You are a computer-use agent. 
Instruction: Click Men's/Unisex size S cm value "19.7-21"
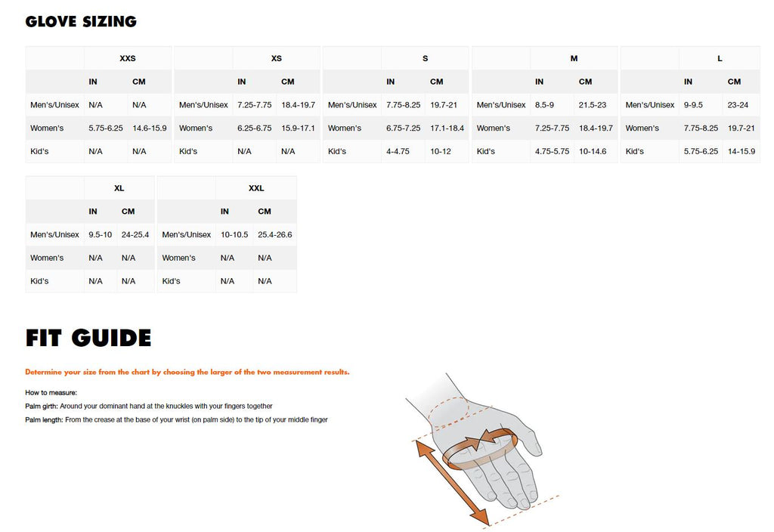(x=443, y=105)
